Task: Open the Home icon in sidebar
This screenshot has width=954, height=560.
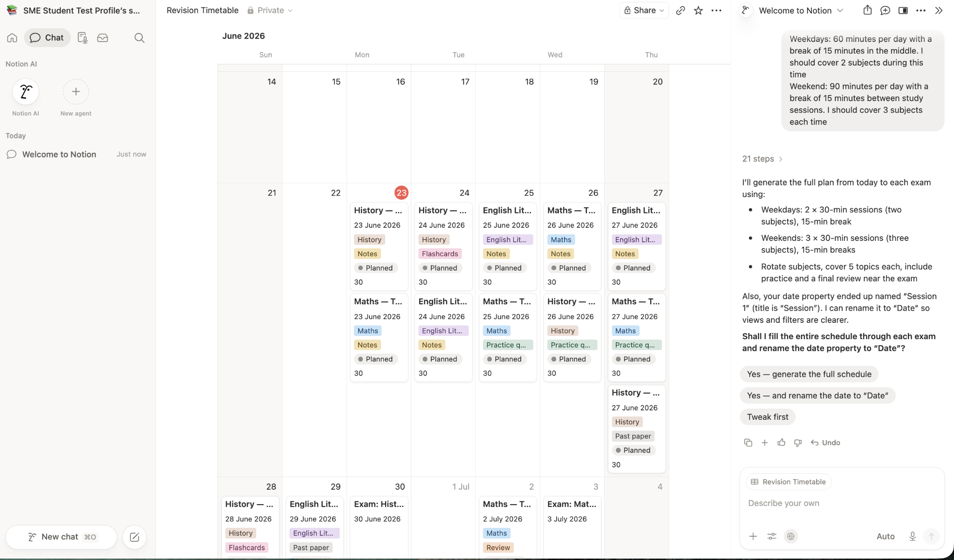Action: pyautogui.click(x=12, y=38)
